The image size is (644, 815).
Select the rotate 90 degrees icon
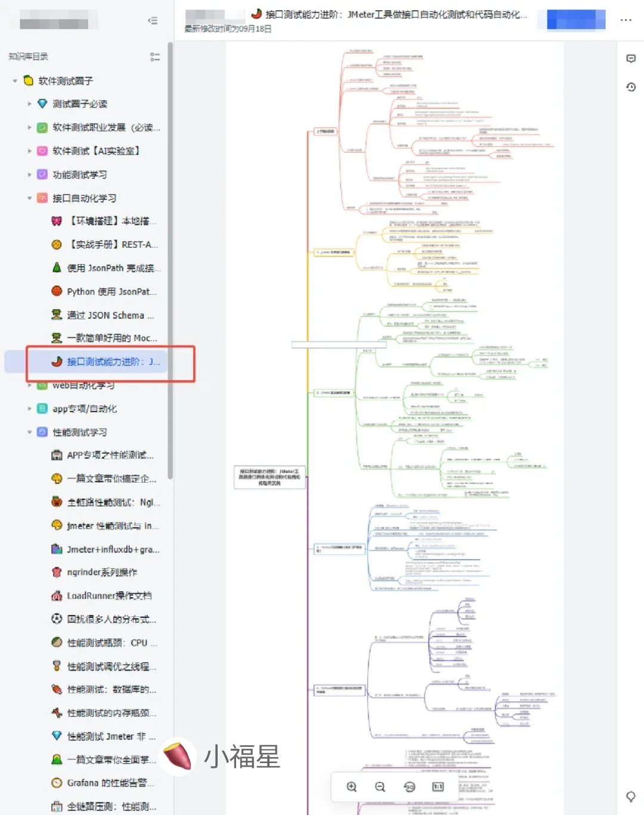point(408,787)
